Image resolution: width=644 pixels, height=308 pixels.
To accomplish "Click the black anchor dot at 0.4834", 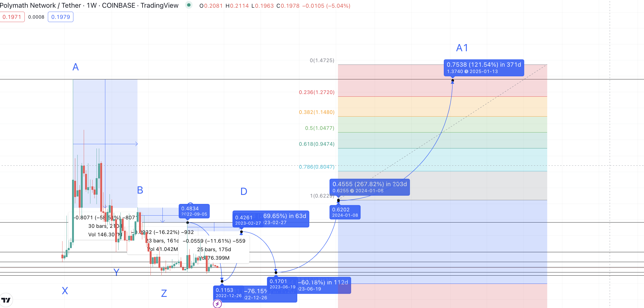I will point(188,223).
